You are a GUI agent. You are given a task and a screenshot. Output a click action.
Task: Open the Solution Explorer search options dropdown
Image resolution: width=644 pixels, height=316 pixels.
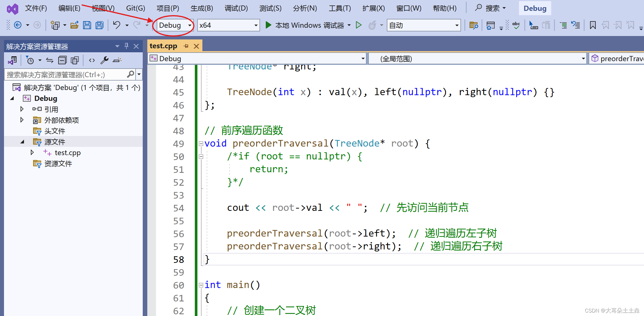[139, 75]
